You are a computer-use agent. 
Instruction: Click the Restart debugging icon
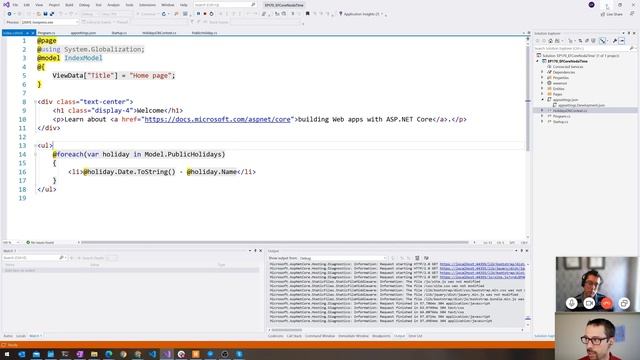click(211, 14)
